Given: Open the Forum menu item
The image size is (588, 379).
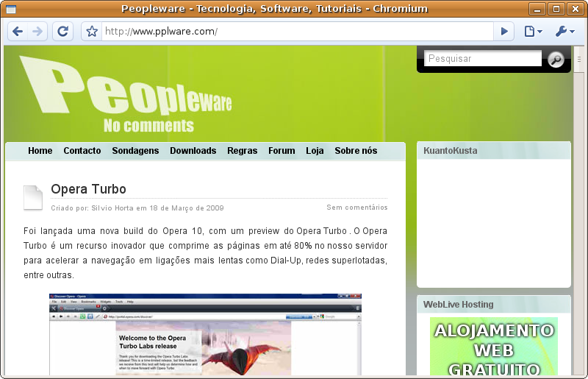Looking at the screenshot, I should [282, 151].
